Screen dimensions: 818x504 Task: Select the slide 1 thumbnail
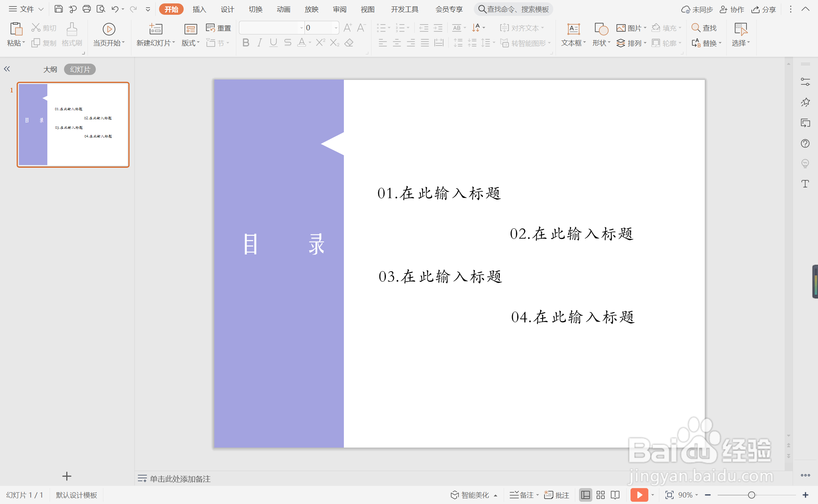point(73,125)
